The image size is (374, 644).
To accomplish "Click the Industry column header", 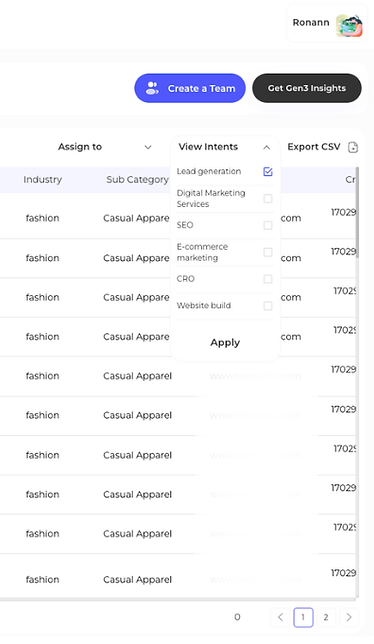I will [x=42, y=179].
